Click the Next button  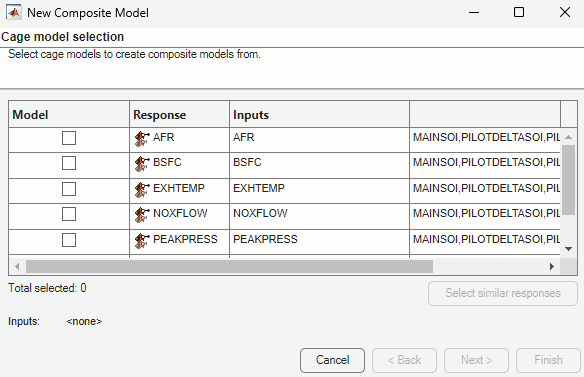[476, 360]
